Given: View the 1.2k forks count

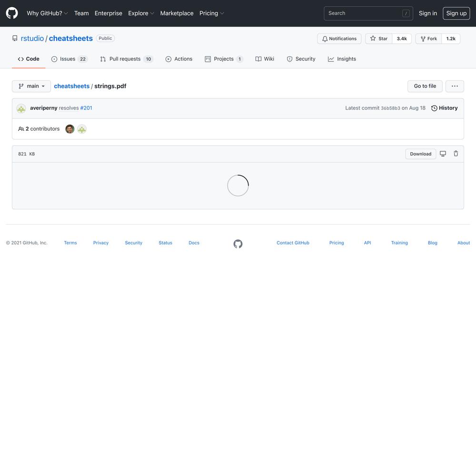Looking at the screenshot, I should (x=451, y=39).
